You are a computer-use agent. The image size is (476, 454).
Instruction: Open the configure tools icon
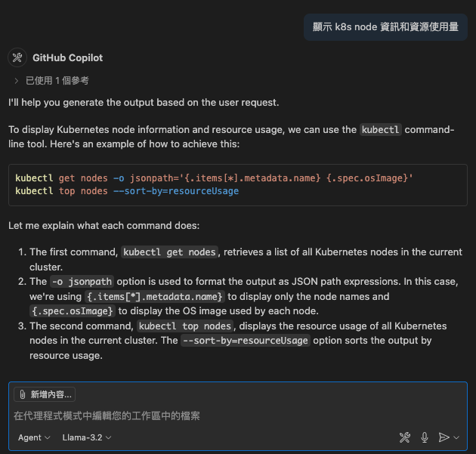[x=405, y=437]
